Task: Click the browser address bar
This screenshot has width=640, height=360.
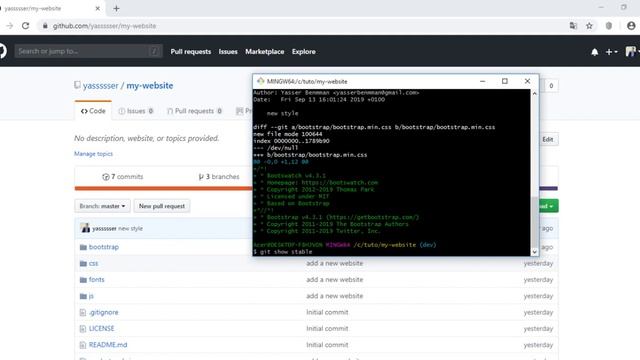Action: [302, 26]
